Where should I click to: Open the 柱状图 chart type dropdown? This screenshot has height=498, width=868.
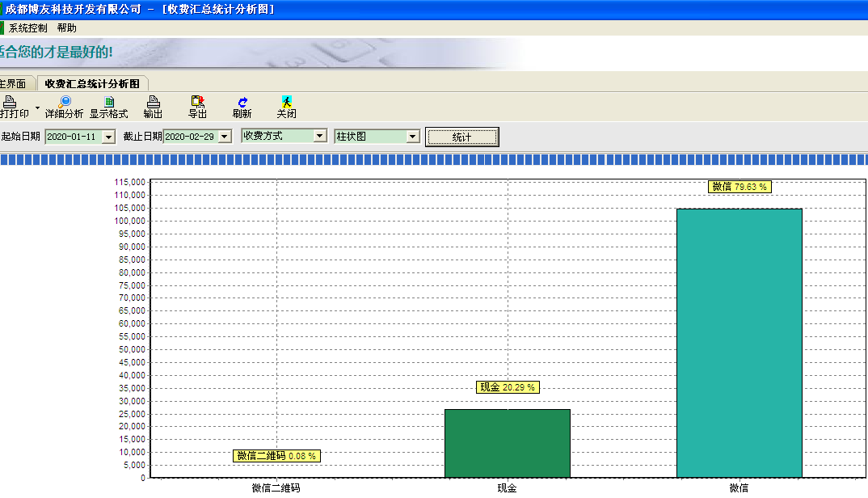click(x=413, y=137)
